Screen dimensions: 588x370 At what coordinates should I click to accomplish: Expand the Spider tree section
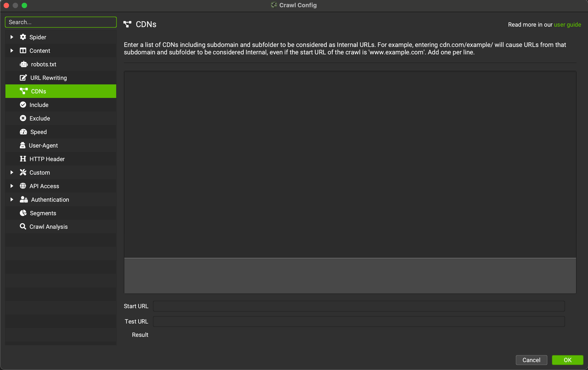[12, 37]
